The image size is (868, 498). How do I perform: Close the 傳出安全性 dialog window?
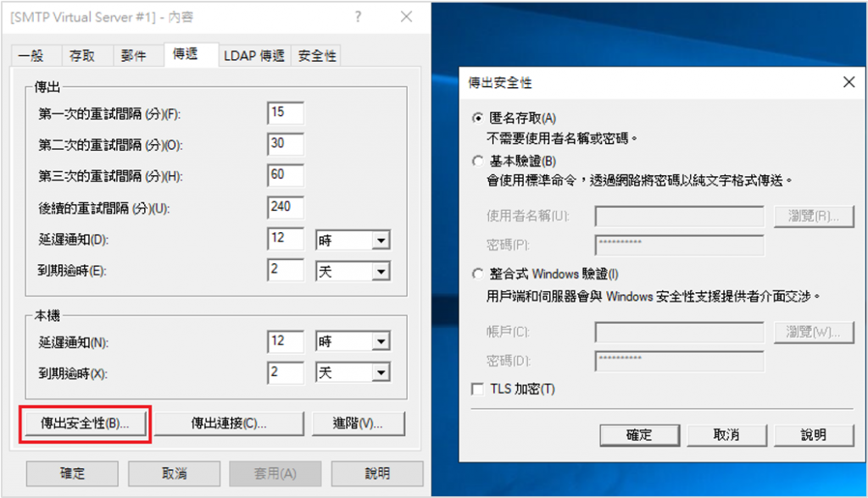pos(849,82)
